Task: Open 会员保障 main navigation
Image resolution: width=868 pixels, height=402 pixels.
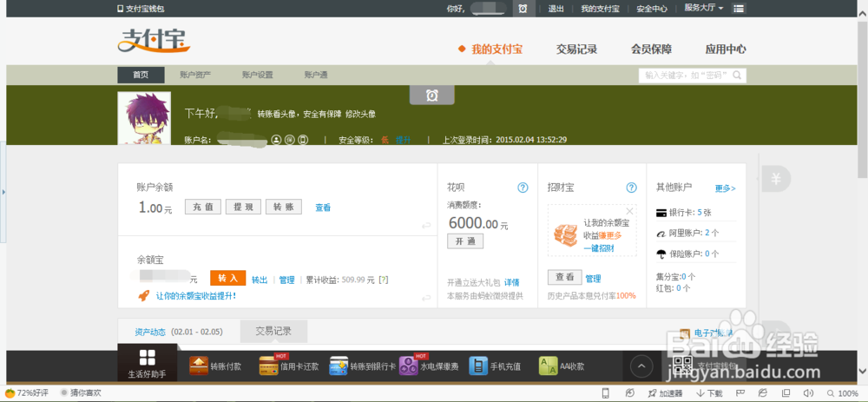Action: 652,49
